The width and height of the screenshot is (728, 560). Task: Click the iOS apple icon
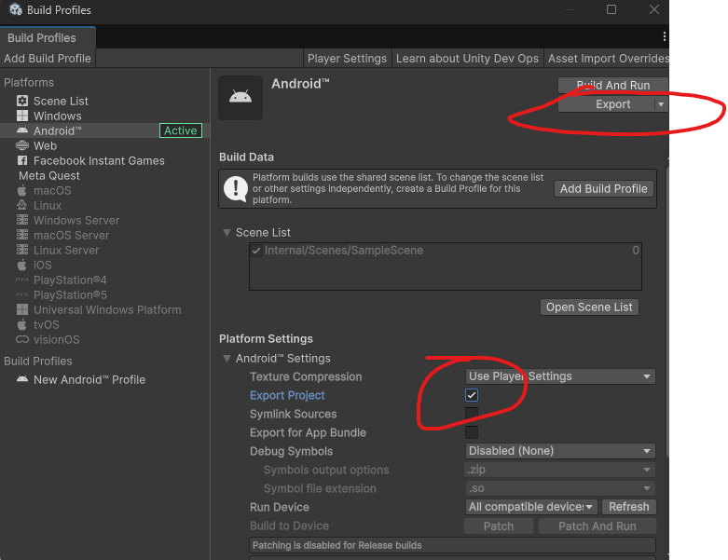22,265
